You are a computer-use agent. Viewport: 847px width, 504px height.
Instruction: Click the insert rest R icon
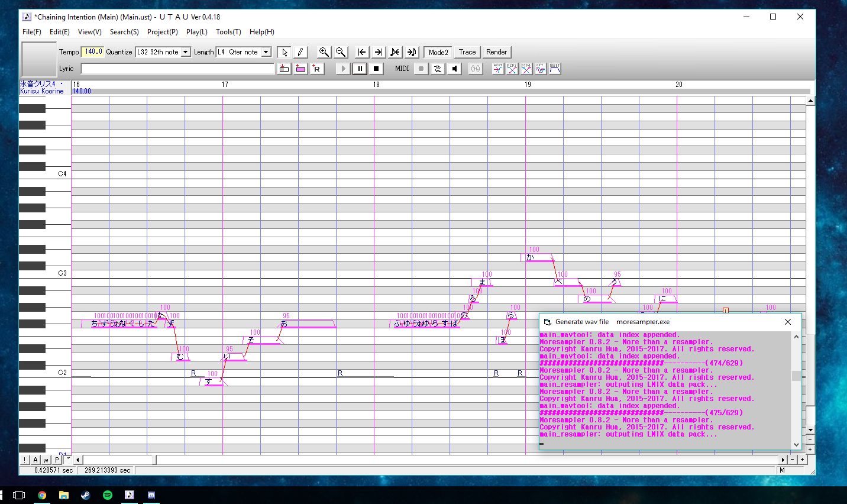pyautogui.click(x=317, y=69)
